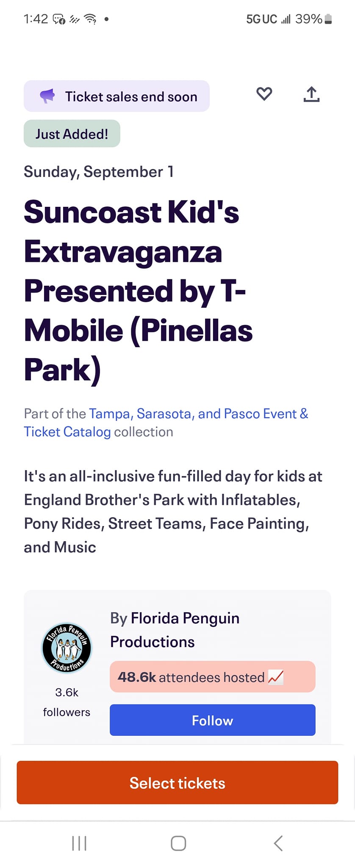Tap the Ticket sales end soon banner
This screenshot has height=868, width=355.
click(116, 96)
